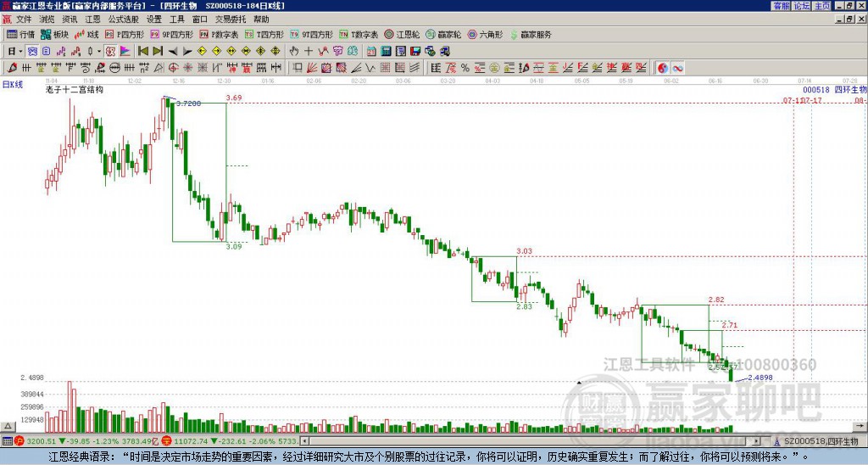Open the 9P四方形 tool
The width and height of the screenshot is (868, 465).
pos(171,34)
